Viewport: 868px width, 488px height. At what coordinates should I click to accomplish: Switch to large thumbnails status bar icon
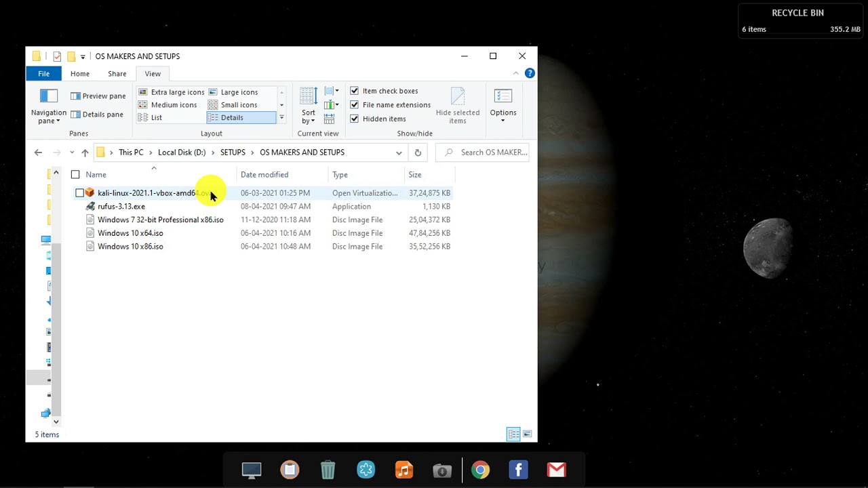pos(527,434)
